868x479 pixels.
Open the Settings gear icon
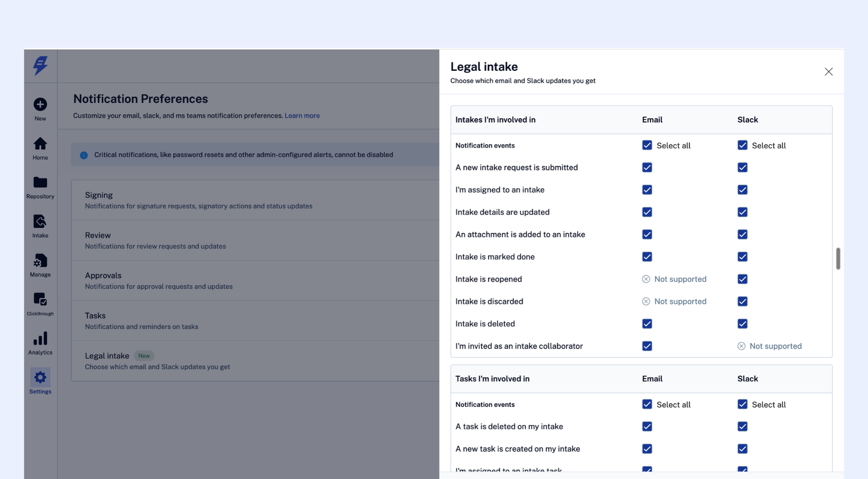tap(40, 377)
